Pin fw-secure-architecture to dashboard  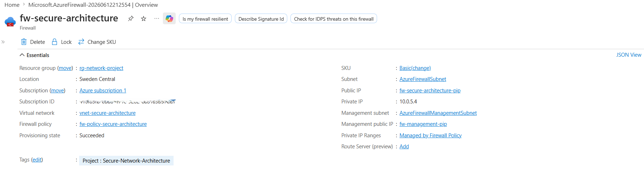click(131, 19)
